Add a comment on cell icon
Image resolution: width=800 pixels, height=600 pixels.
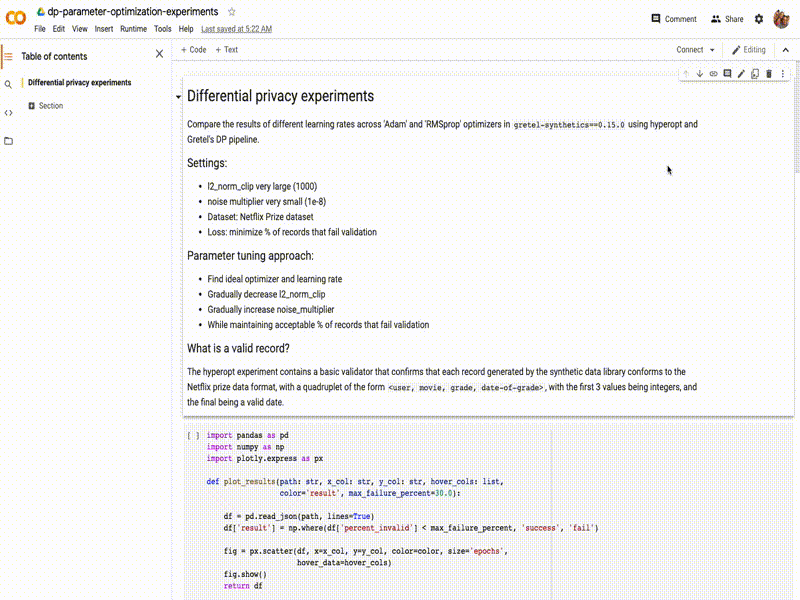727,73
